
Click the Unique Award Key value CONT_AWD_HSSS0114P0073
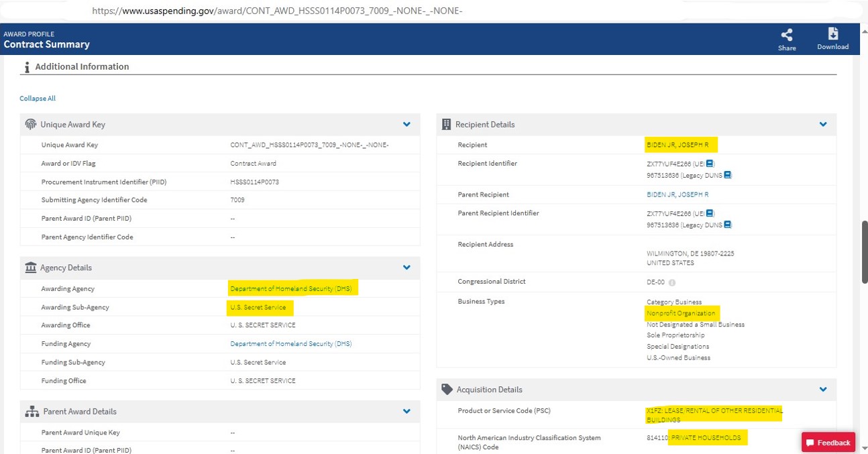(x=309, y=145)
